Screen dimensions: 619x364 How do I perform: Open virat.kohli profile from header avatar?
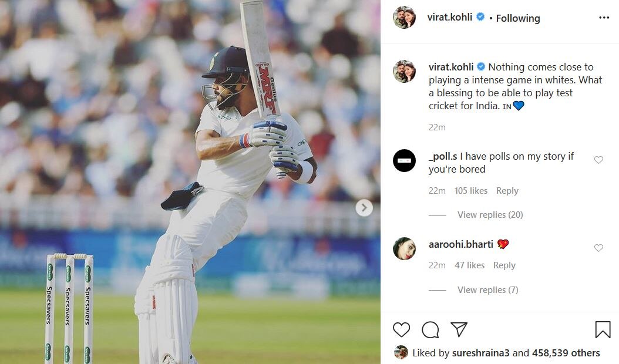pos(404,18)
